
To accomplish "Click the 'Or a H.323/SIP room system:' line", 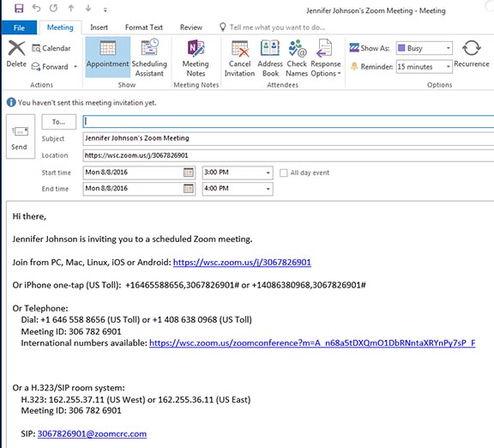I will (x=69, y=388).
